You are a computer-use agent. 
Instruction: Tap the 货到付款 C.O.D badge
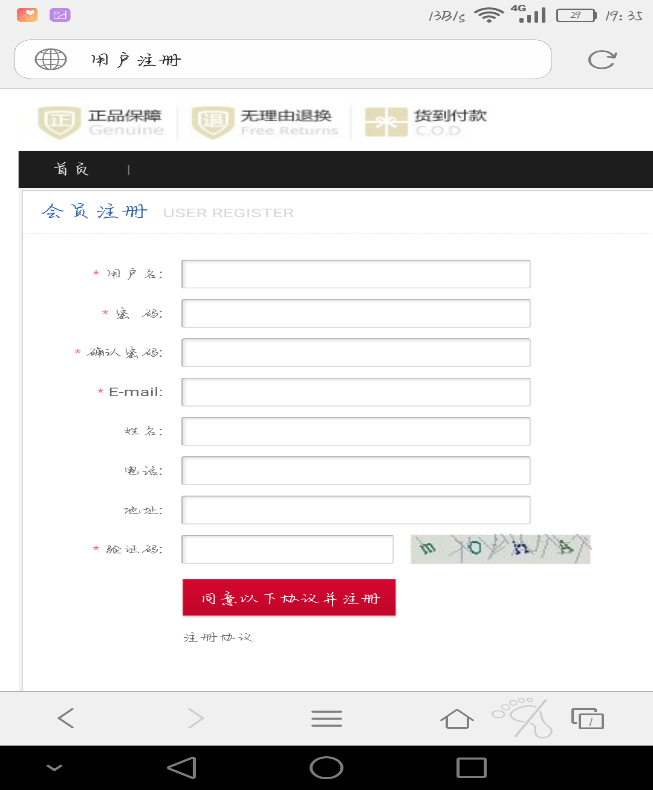[426, 122]
